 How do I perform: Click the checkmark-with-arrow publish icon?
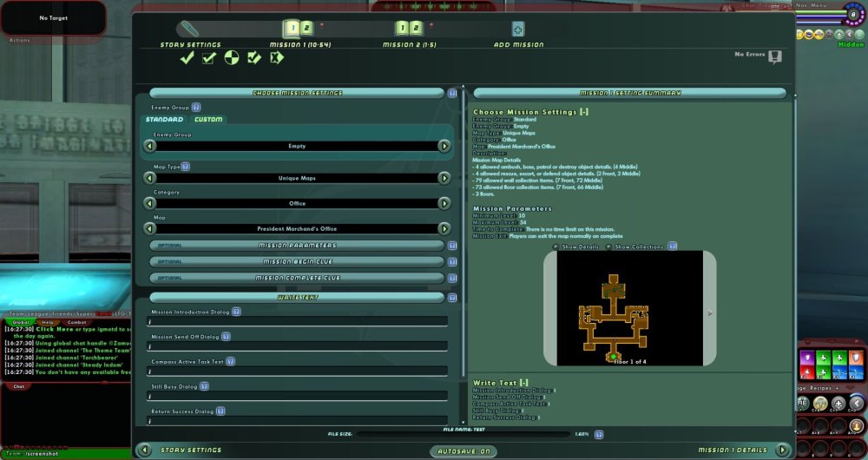254,57
